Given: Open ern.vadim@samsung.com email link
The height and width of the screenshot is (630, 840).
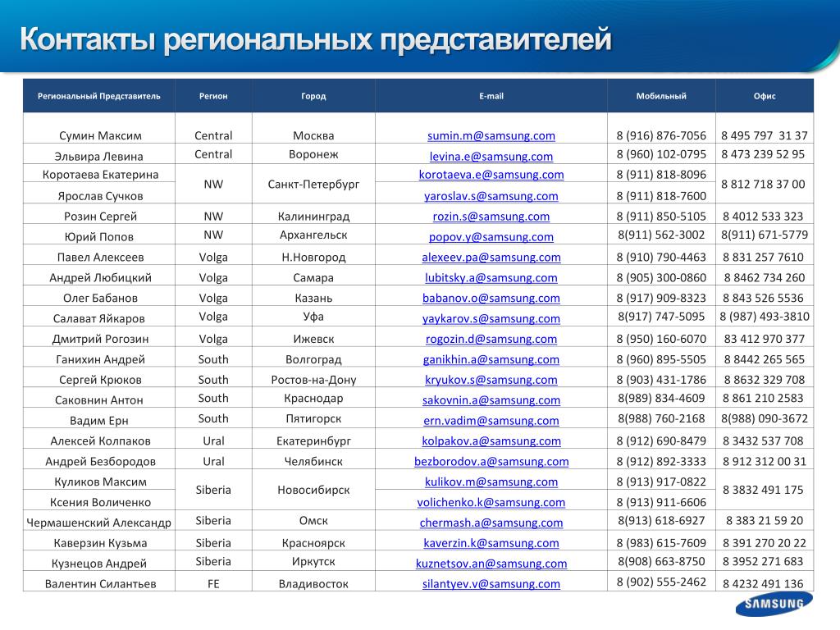Looking at the screenshot, I should tap(491, 421).
